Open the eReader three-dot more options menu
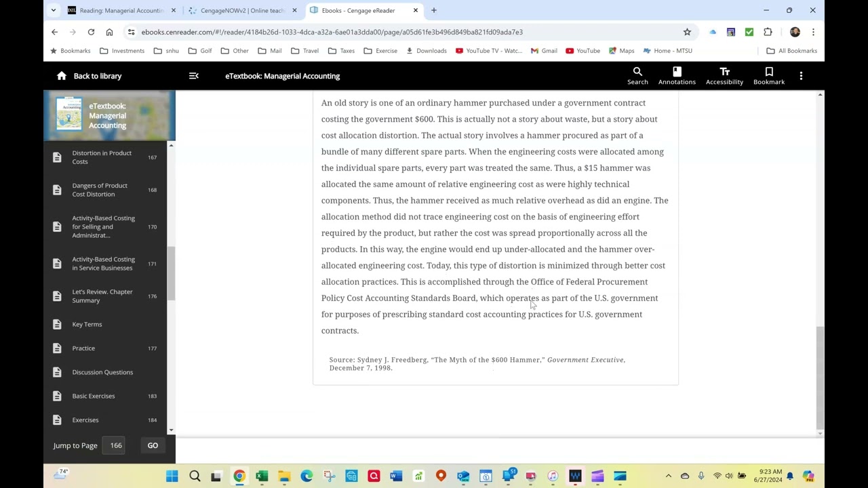 (801, 76)
